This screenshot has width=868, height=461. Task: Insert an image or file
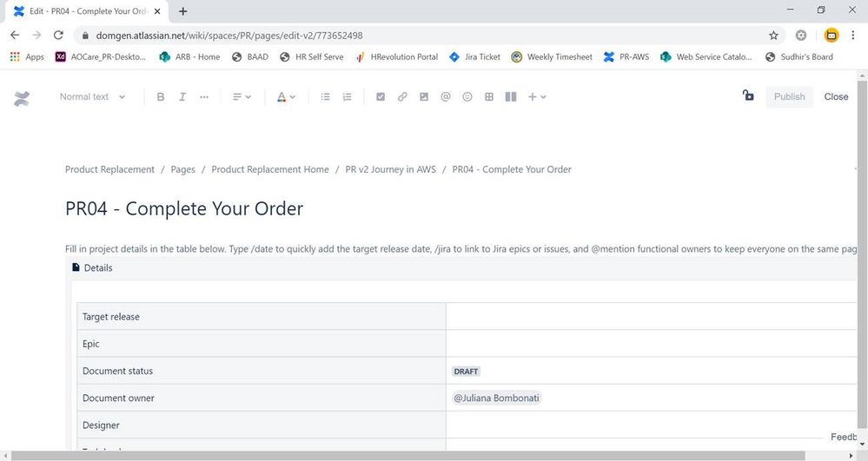[x=424, y=97]
